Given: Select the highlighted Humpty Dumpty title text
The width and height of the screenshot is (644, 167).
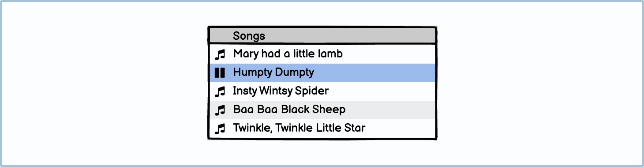Looking at the screenshot, I should pyautogui.click(x=273, y=73).
